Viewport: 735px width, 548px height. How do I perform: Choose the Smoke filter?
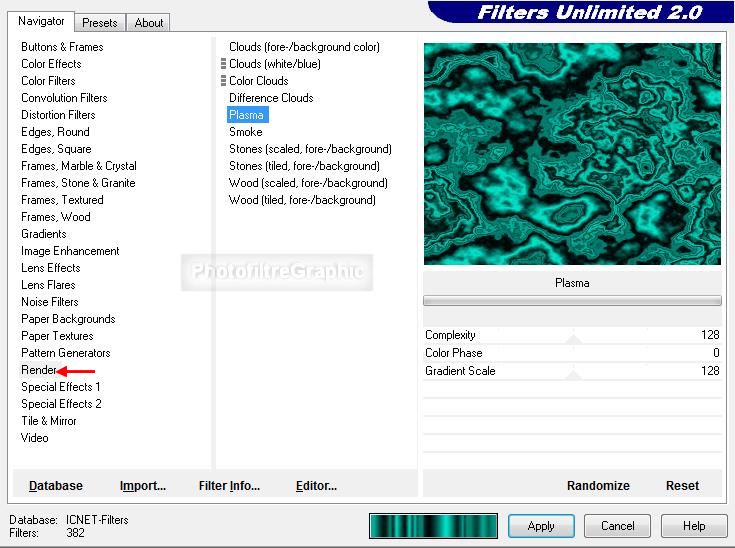[x=246, y=132]
